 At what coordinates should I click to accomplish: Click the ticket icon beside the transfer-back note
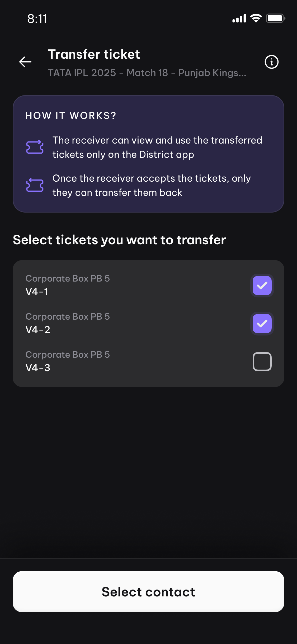click(x=35, y=185)
